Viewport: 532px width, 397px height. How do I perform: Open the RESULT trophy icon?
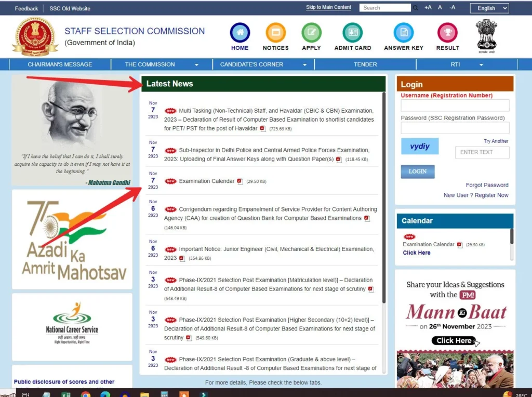pyautogui.click(x=447, y=33)
